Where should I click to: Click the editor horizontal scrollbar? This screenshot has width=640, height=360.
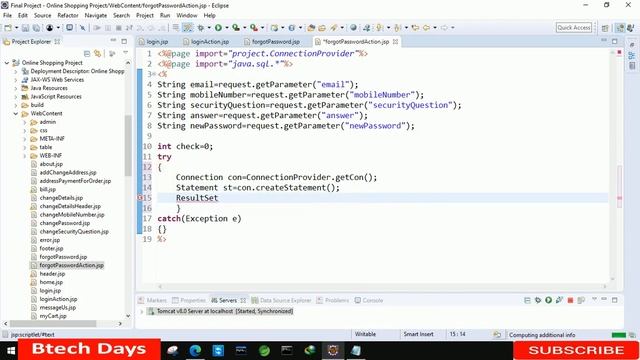[382, 287]
